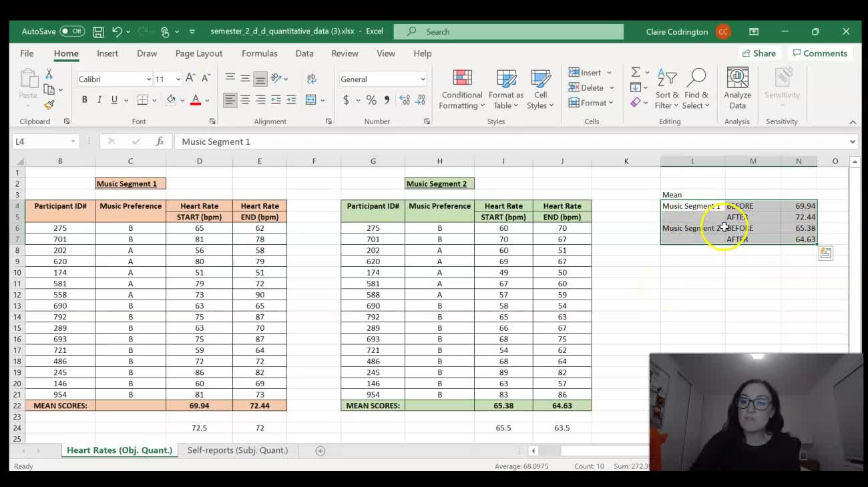The image size is (868, 487).
Task: Click the Percent Style icon
Action: coord(371,100)
